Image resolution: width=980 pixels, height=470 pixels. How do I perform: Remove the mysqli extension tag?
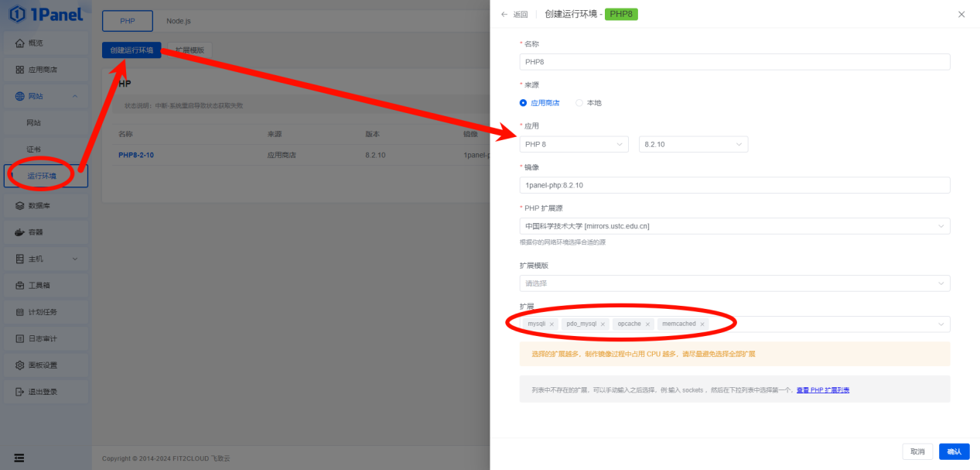[x=551, y=324]
